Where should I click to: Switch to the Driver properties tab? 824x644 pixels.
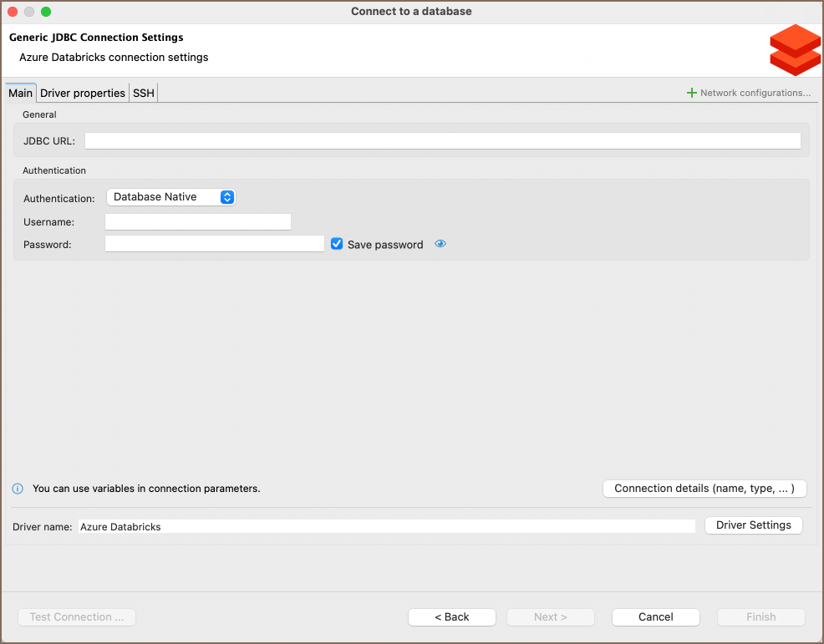[x=83, y=94]
